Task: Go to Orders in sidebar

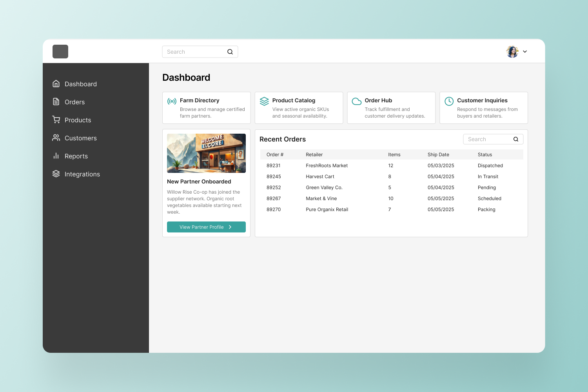Action: [75, 102]
